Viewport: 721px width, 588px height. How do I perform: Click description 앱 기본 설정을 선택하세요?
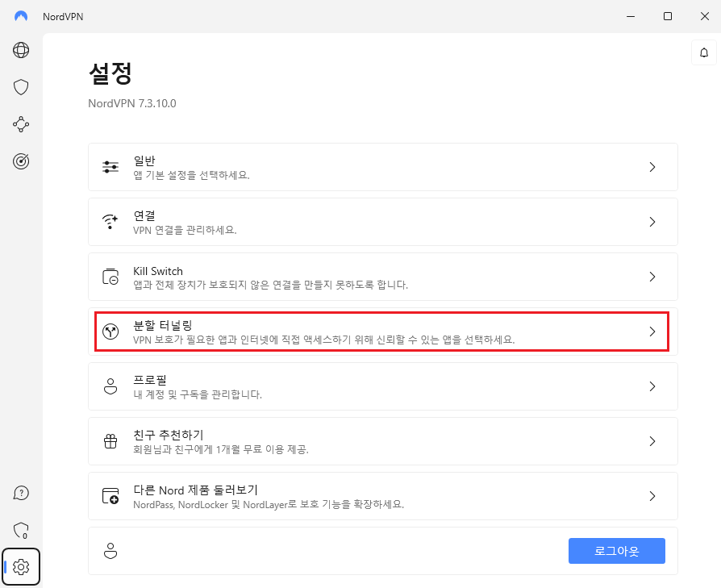coord(191,175)
